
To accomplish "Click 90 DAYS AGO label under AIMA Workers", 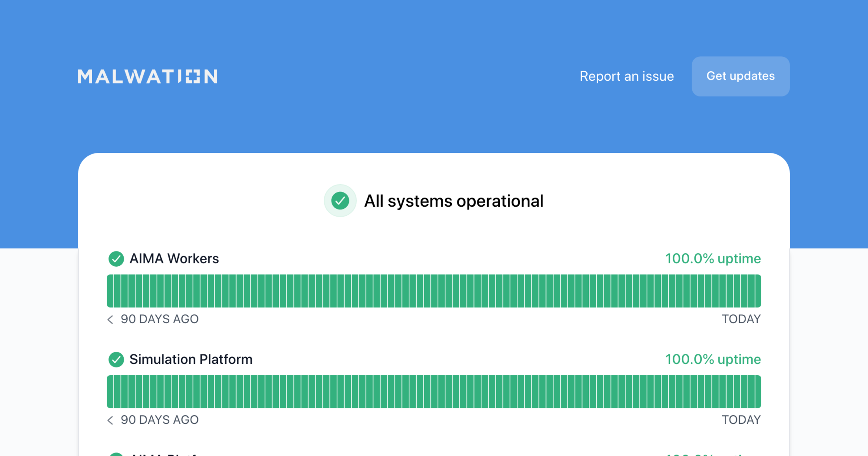I will [x=159, y=319].
